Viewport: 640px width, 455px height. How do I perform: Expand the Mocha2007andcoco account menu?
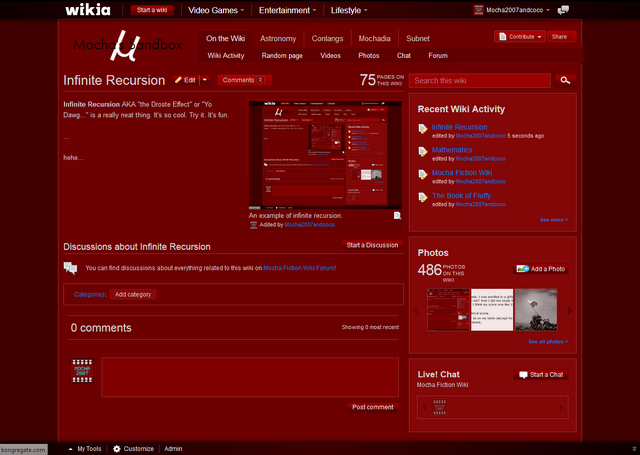pyautogui.click(x=548, y=10)
